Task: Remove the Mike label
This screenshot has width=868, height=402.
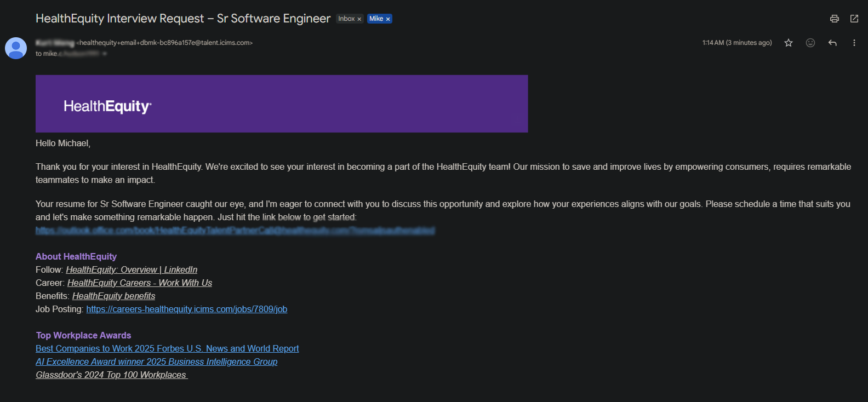Action: pos(388,19)
